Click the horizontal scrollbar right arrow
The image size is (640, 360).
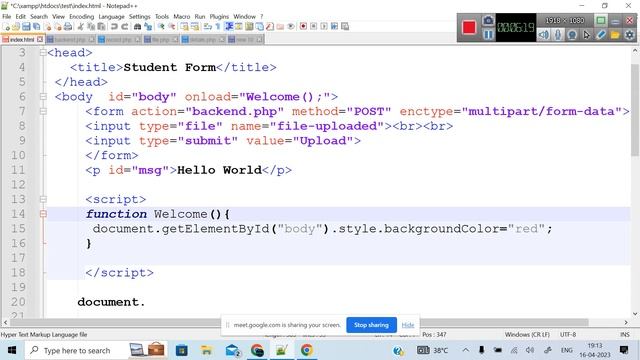(x=626, y=322)
